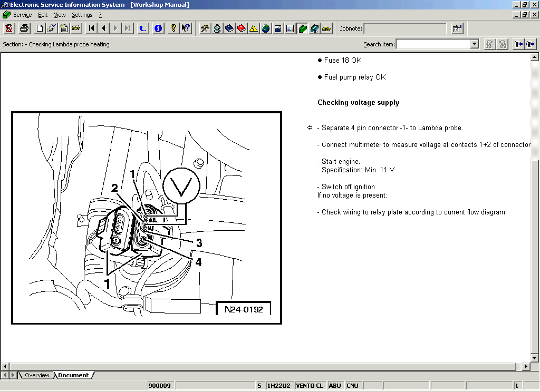Go to the previous page arrow
This screenshot has width=540, height=392.
pos(103,28)
